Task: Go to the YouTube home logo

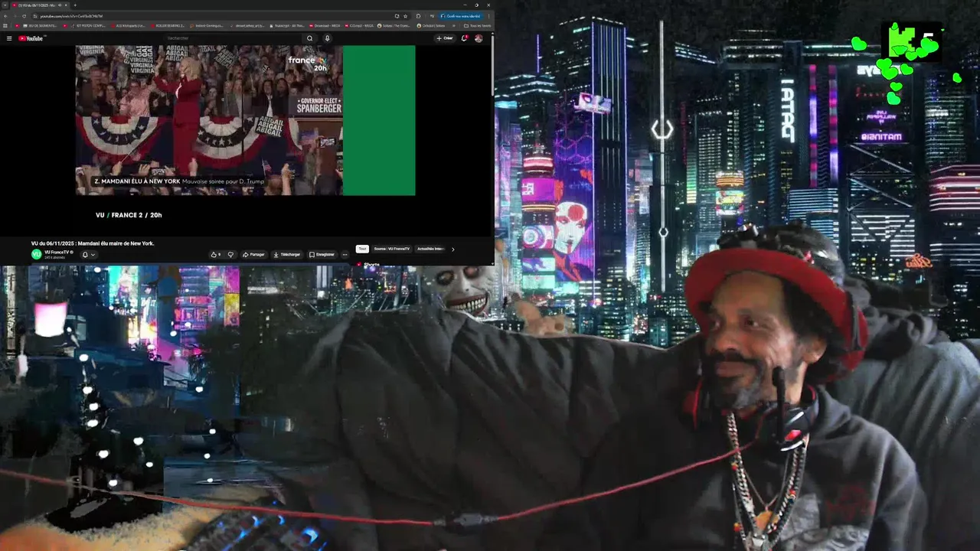Action: (31, 38)
